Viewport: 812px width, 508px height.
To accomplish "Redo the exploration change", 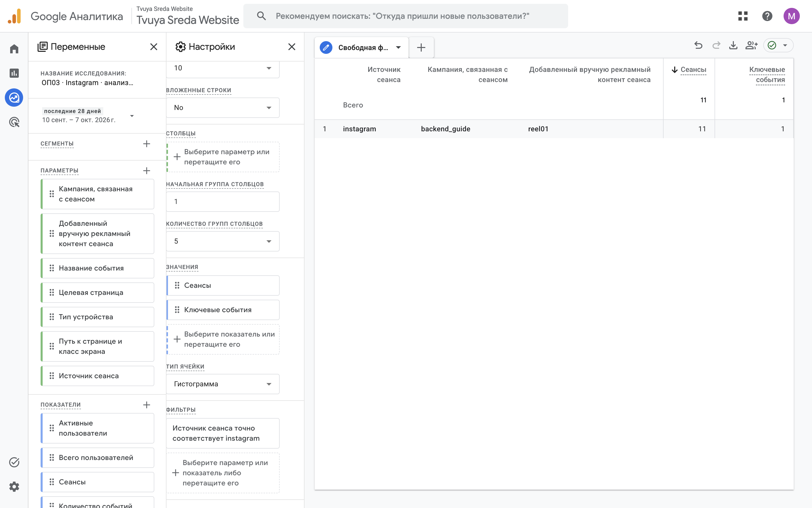I will tap(716, 45).
